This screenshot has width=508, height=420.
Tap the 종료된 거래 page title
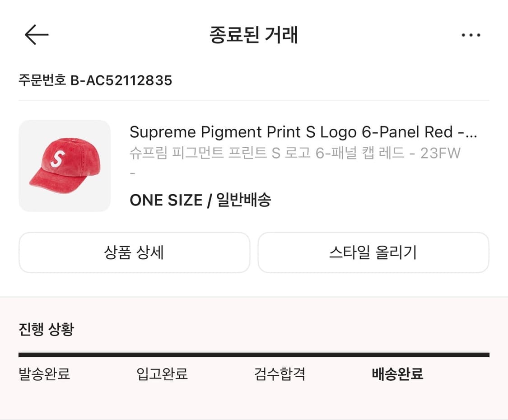(x=254, y=35)
